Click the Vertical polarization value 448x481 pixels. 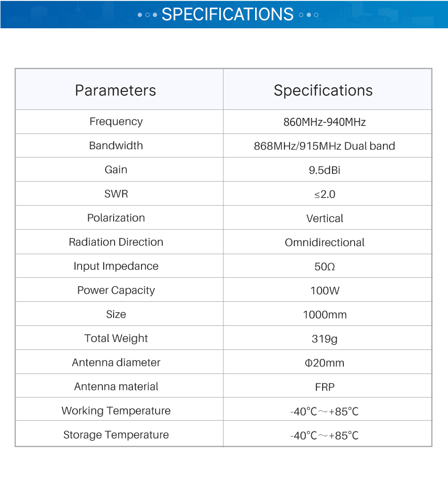pyautogui.click(x=324, y=218)
